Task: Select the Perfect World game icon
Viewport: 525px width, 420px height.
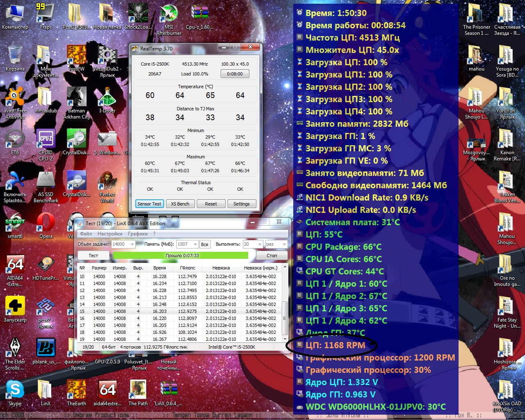Action: tap(107, 187)
